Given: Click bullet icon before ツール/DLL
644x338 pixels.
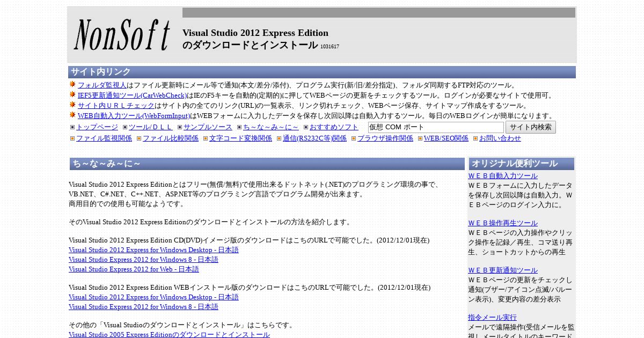Looking at the screenshot, I should (x=125, y=127).
